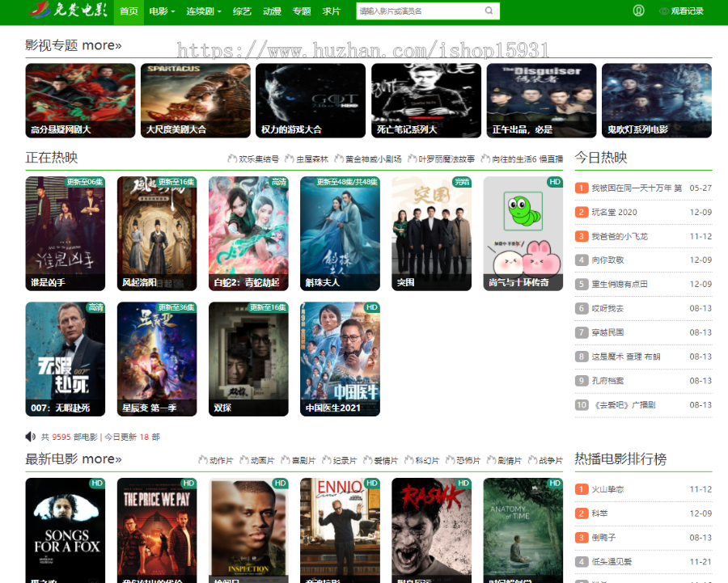Select the 动漫 menu item
728x583 pixels.
272,11
